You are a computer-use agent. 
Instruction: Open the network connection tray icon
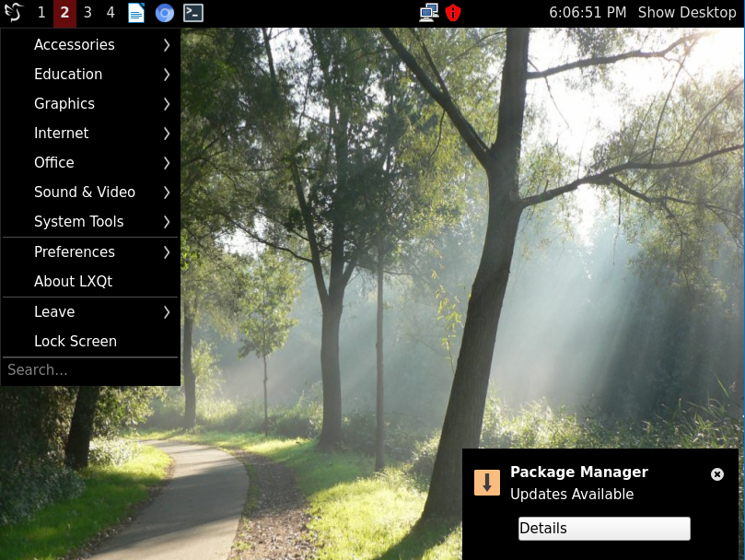pos(429,13)
